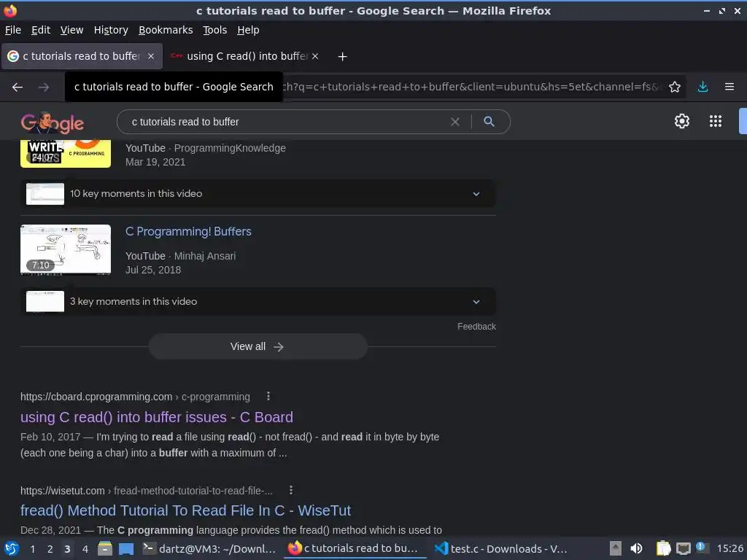Open 'using C read() into buffer issues' result
This screenshot has height=560, width=747.
coord(157,417)
